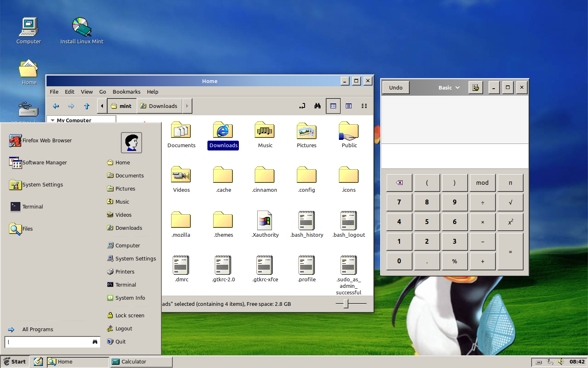Go back in file manager toolbar

[x=56, y=106]
